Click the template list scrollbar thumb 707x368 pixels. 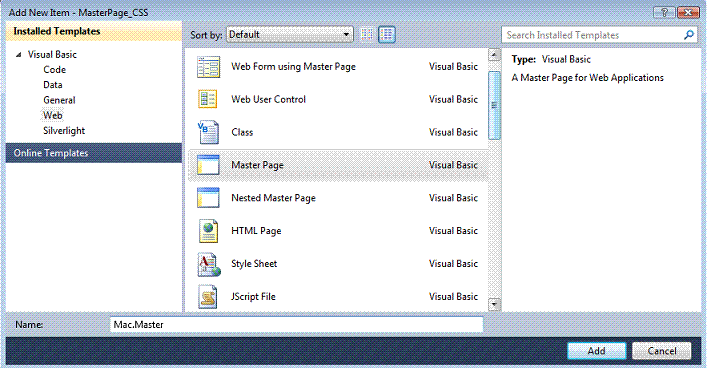[494, 105]
